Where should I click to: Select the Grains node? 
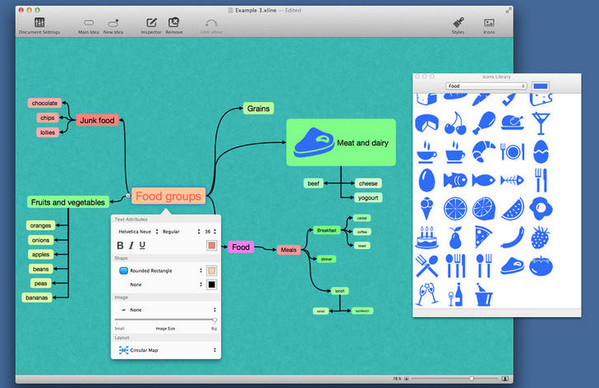point(258,108)
